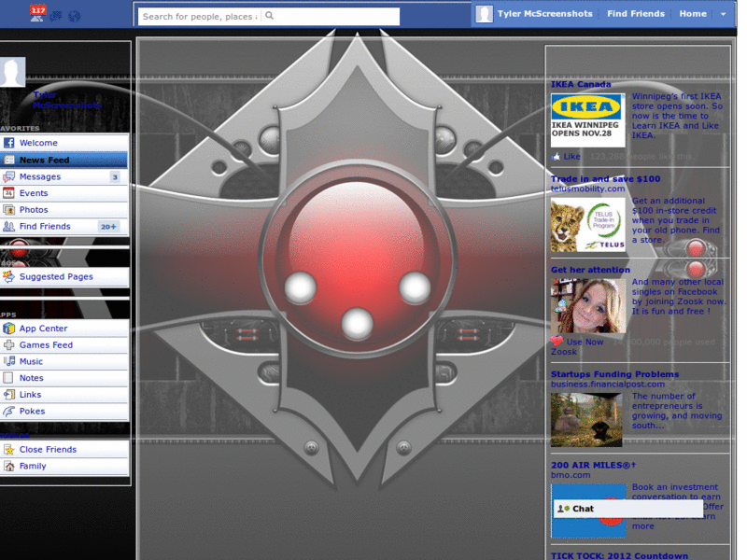
Task: Open the Games Feed
Action: (45, 344)
